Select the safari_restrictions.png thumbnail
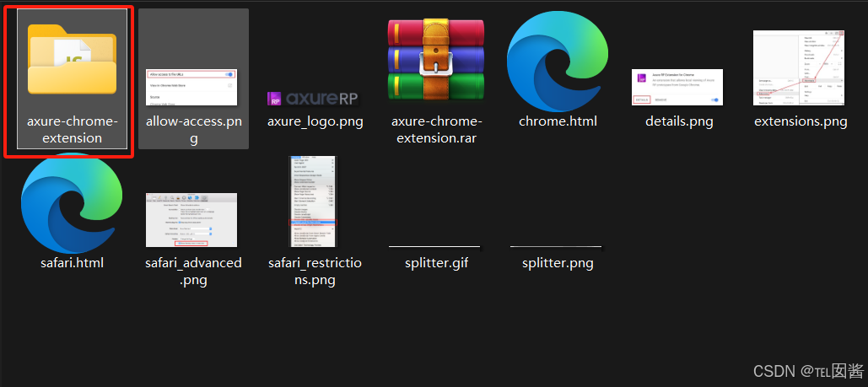The width and height of the screenshot is (868, 387). [313, 201]
